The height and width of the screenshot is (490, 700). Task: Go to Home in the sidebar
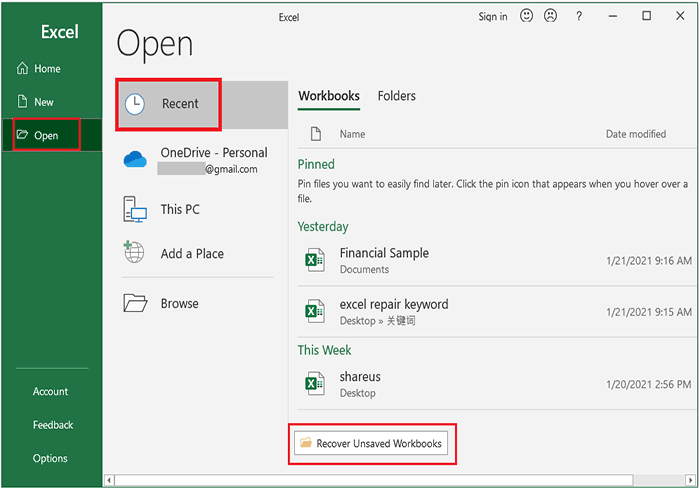pyautogui.click(x=47, y=69)
